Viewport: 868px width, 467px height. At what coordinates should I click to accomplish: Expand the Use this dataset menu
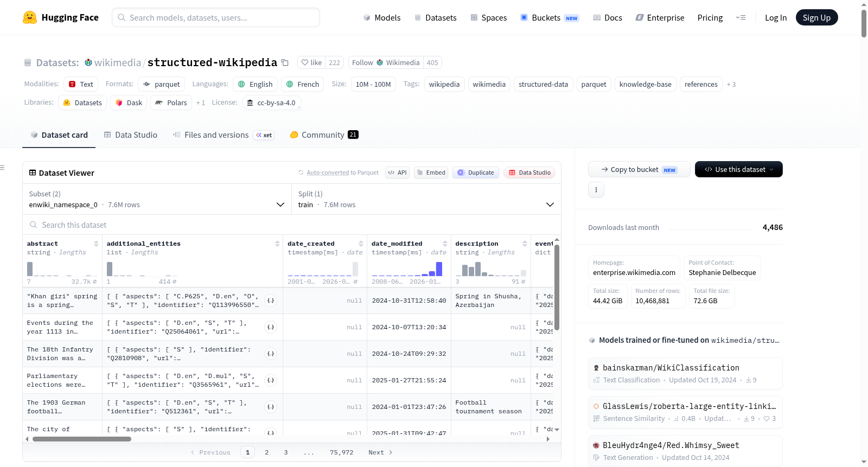738,169
